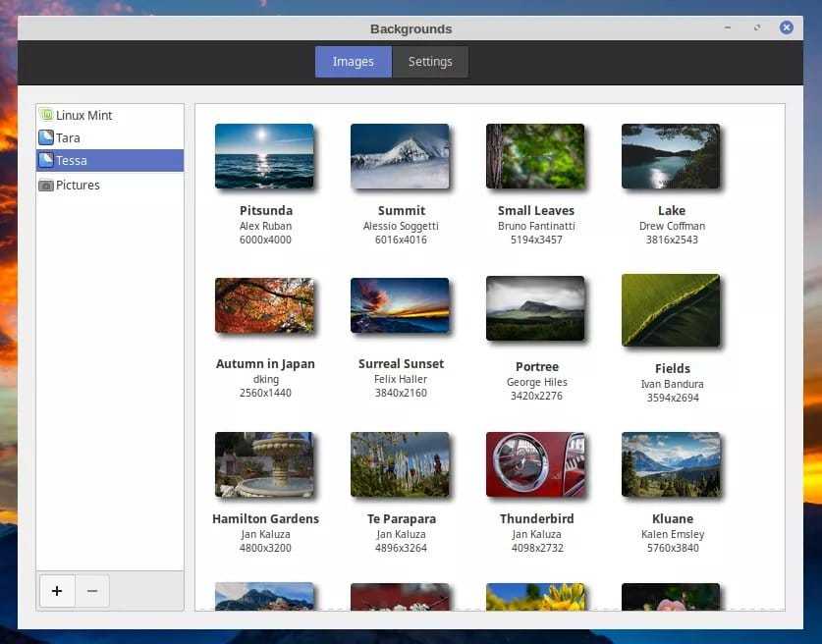
Task: Set Lake as the background image
Action: pos(671,155)
